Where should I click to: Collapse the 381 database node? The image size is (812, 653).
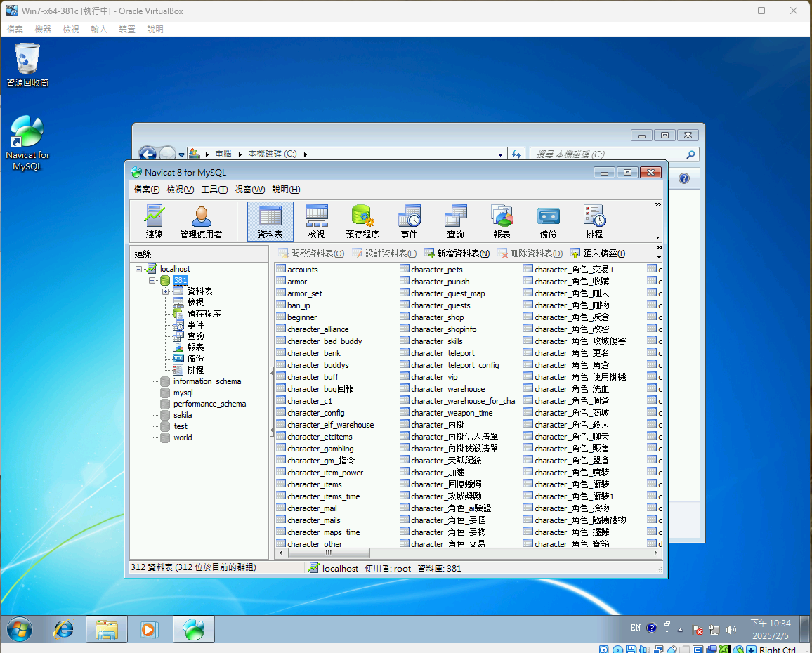click(152, 280)
